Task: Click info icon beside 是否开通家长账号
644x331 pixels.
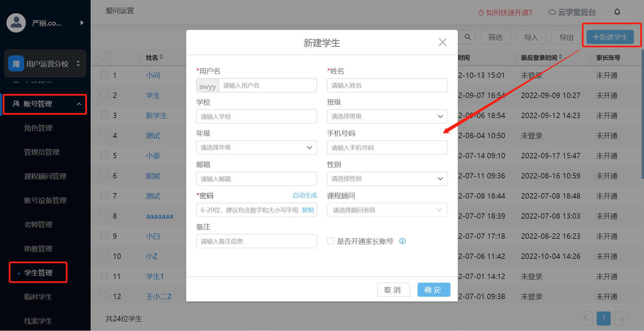Action: (x=402, y=241)
